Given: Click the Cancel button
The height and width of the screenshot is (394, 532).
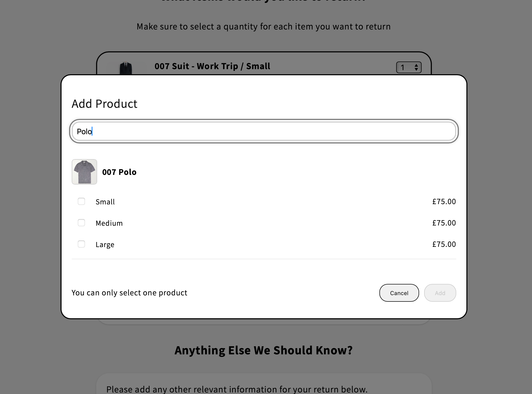Looking at the screenshot, I should click(399, 293).
